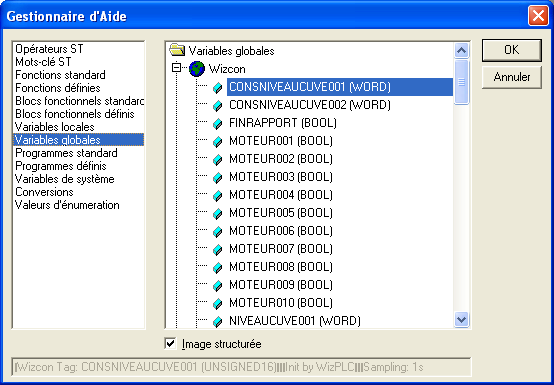Click the Wizcon globe icon

(197, 69)
